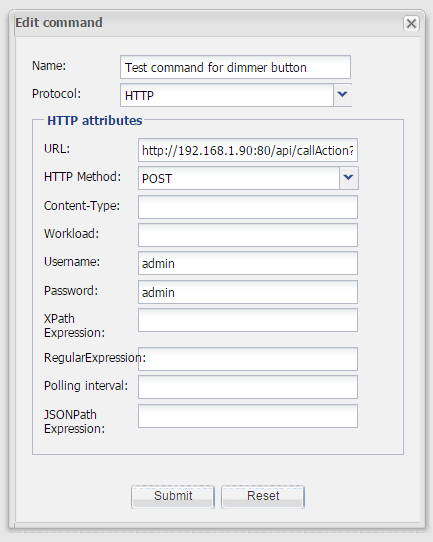Select the Username field containing admin

248,263
